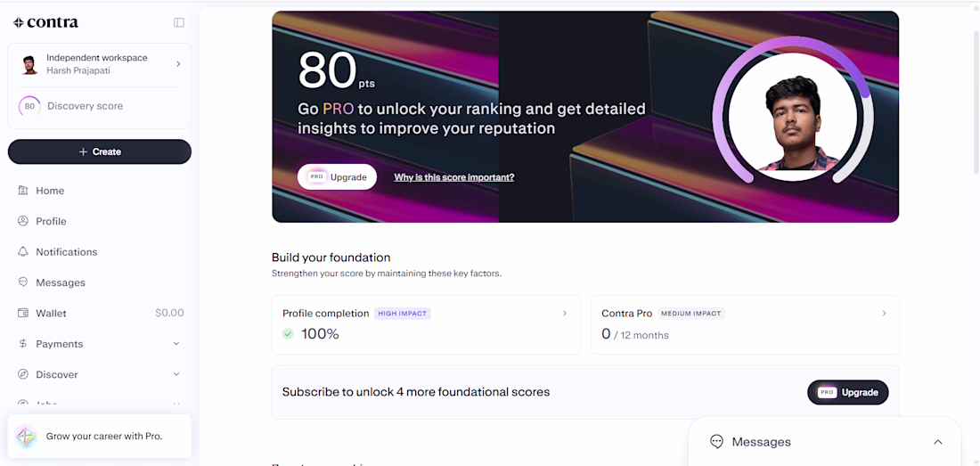980x466 pixels.
Task: Click the Pro diamond icon in the Grow your career banner
Action: (26, 436)
